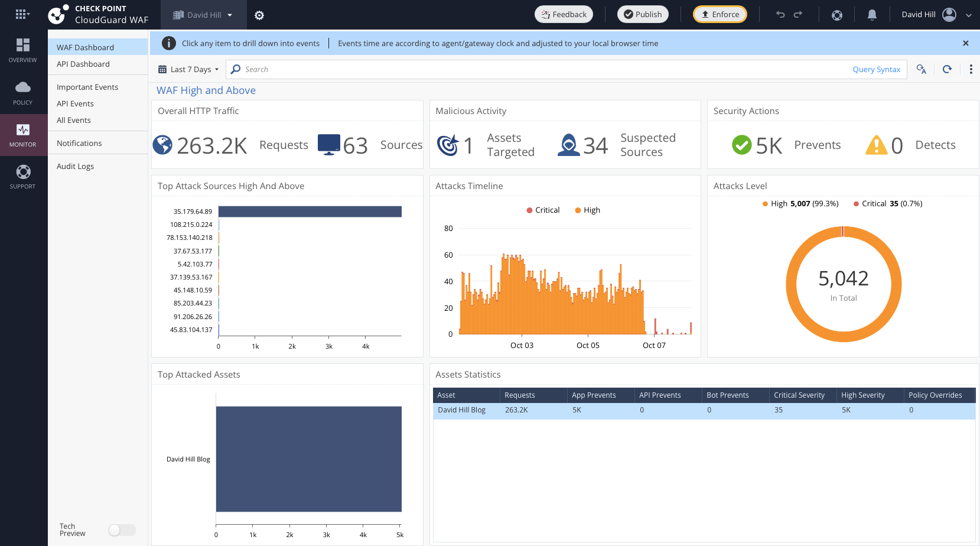The height and width of the screenshot is (546, 980).
Task: Click the Enforce button
Action: (x=720, y=14)
